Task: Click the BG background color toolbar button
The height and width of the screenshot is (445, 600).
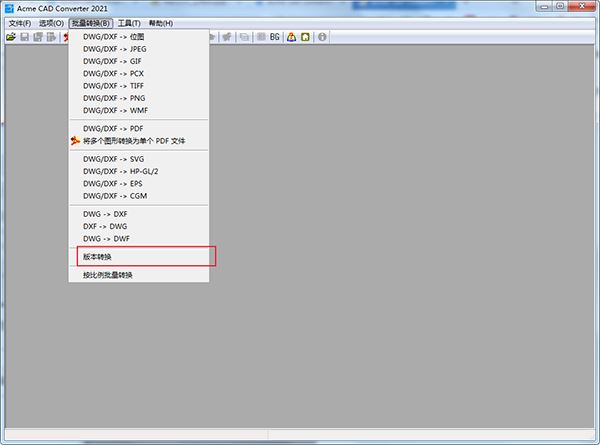Action: 275,37
